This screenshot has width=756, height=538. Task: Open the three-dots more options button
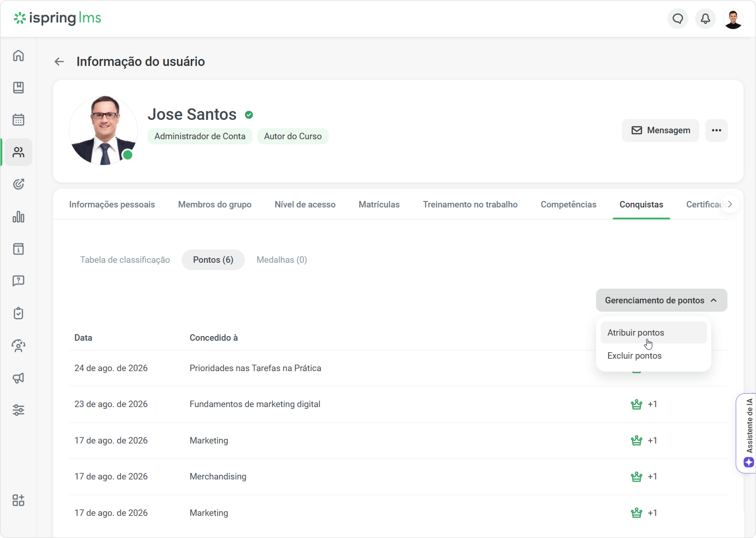(716, 130)
